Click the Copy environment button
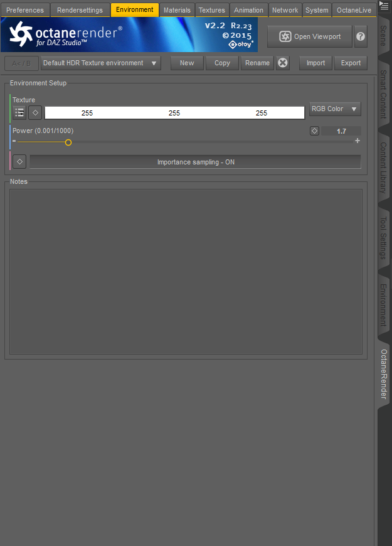Screen dimensions: 392x546 222,63
